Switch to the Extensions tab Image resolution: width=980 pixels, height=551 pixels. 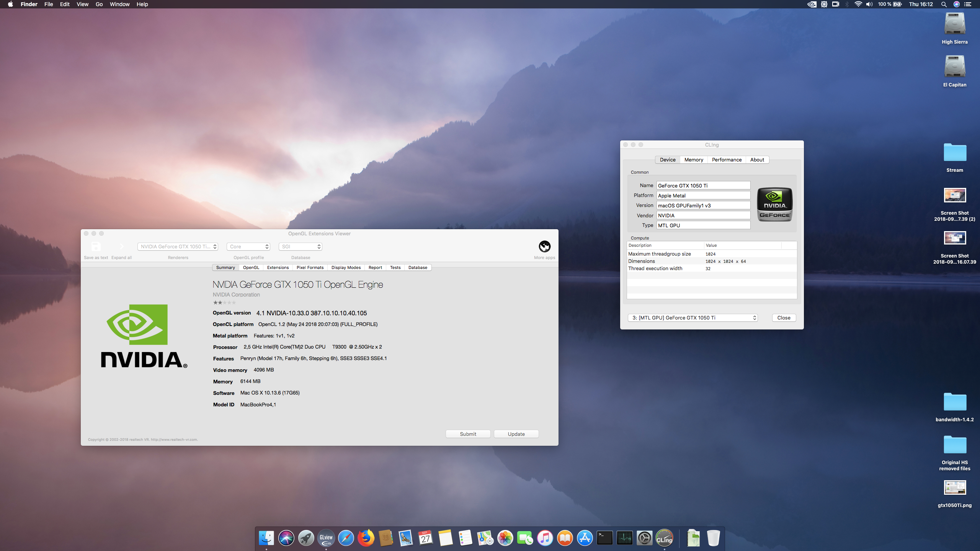(x=278, y=267)
